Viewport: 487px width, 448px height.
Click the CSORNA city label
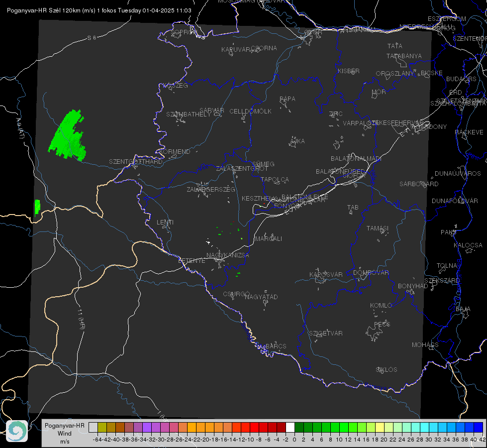click(x=264, y=48)
